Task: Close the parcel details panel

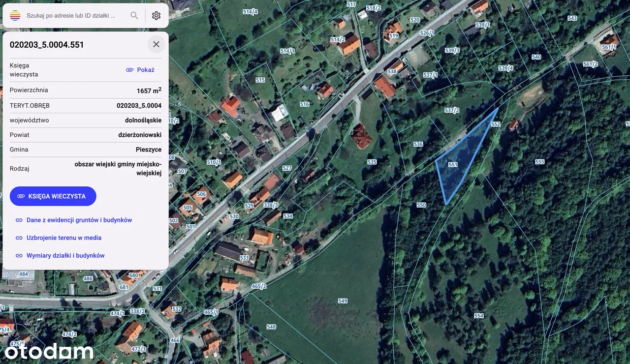Action: 156,44
